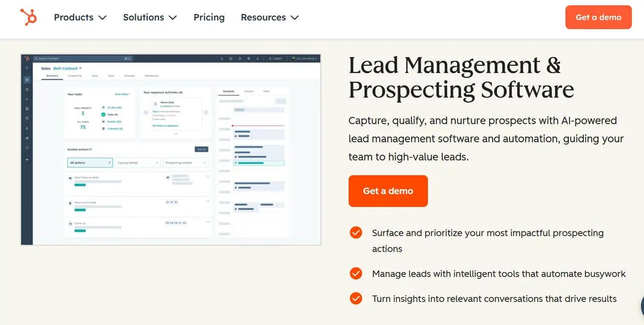Screen dimensions: 644x325
Task: Click the bookmark icon in the dashboard sidebar
Action: click(27, 68)
